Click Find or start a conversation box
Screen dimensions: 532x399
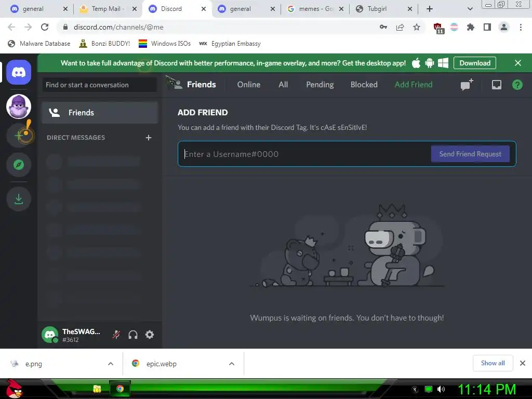pos(99,85)
